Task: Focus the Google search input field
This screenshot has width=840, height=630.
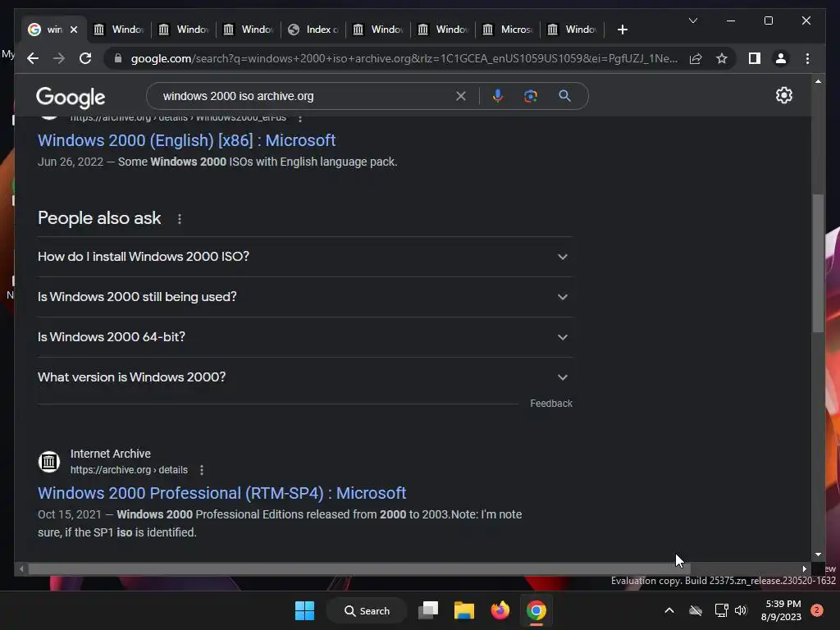Action: (x=305, y=96)
